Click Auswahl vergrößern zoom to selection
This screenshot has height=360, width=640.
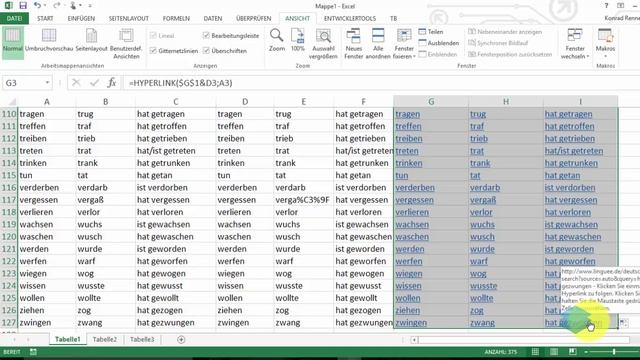pos(323,43)
